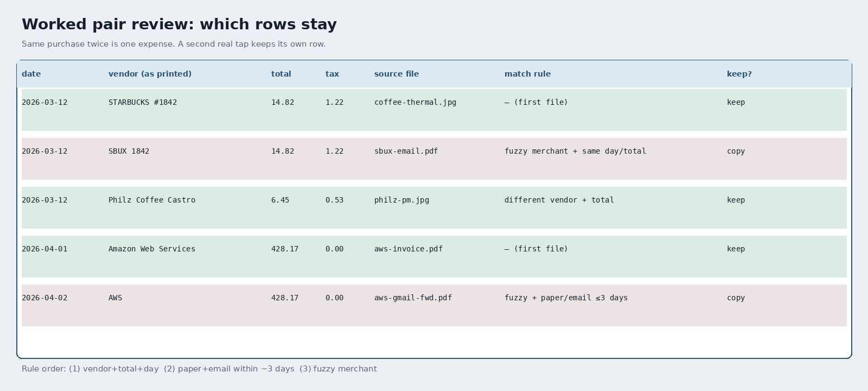Click "— (first file)" in the coffee-thermal.jpg row
This screenshot has height=391, width=868.
pos(536,102)
